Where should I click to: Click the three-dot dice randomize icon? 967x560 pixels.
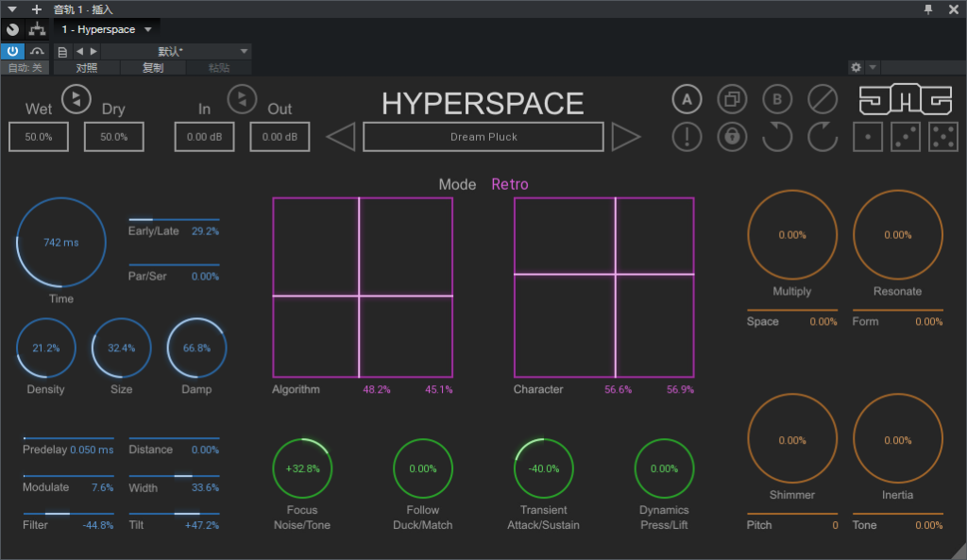[x=906, y=137]
